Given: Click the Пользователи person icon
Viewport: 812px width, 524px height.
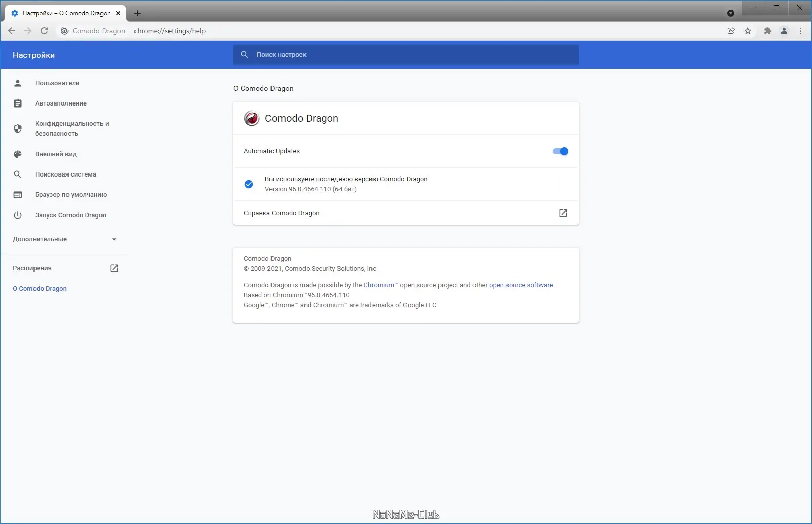Looking at the screenshot, I should (18, 83).
